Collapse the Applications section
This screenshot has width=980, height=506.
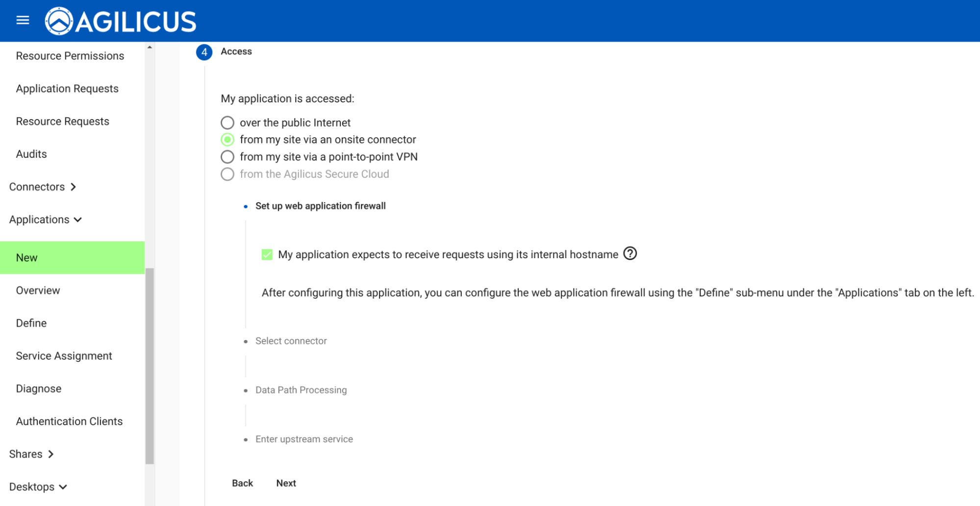(45, 219)
